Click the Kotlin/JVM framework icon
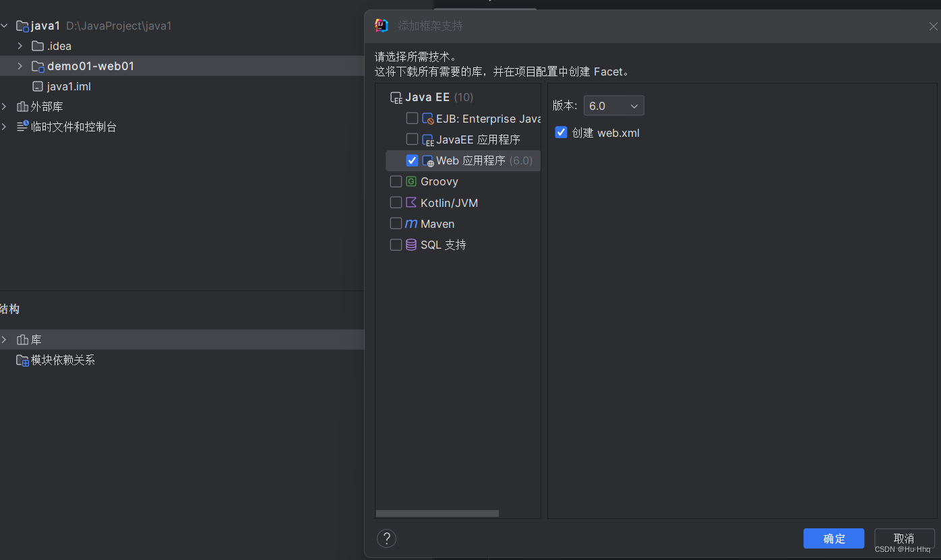Image resolution: width=941 pixels, height=560 pixels. point(411,202)
